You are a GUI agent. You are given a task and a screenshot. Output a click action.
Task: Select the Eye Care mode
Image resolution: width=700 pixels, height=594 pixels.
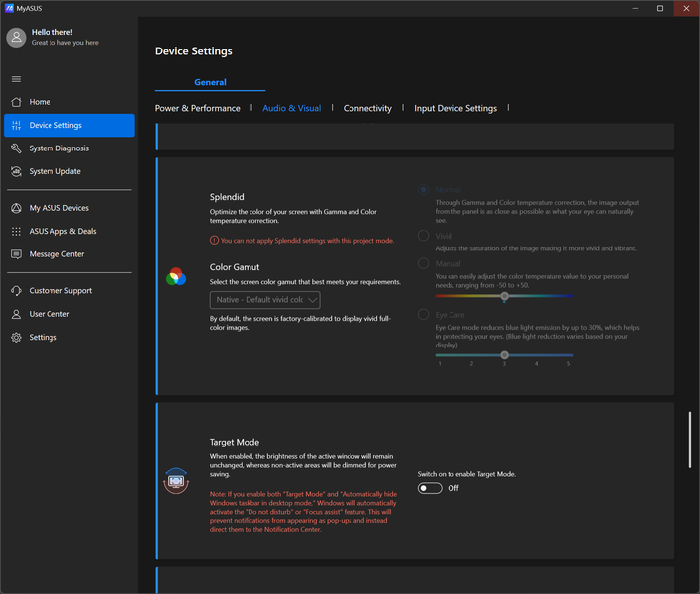[x=423, y=314]
